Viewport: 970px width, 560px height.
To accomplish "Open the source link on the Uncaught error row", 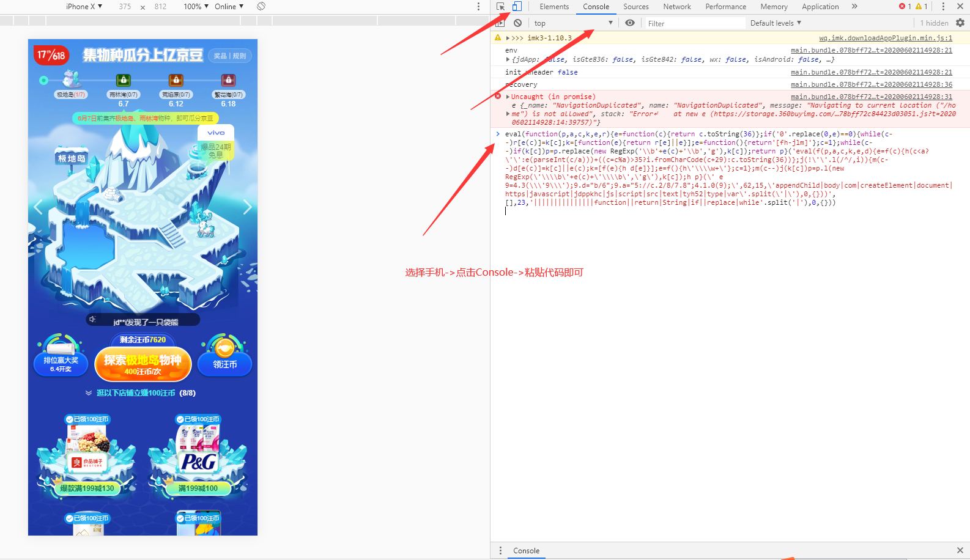I will click(872, 97).
